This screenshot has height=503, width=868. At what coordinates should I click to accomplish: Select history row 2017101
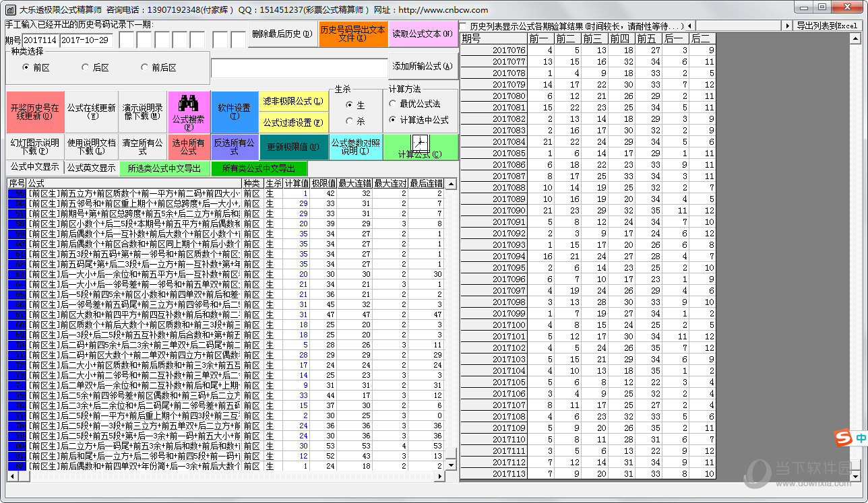coord(588,337)
